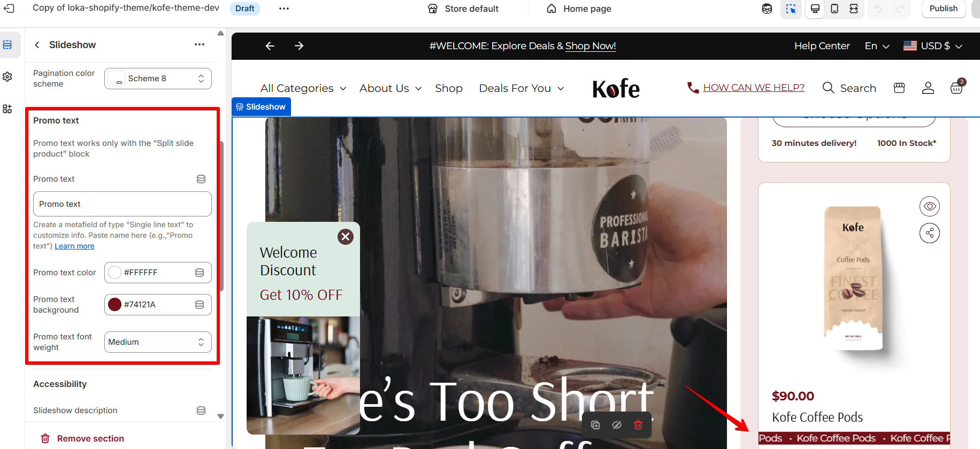The height and width of the screenshot is (449, 980).
Task: Open Theme settings gear icon
Action: pyautogui.click(x=7, y=77)
